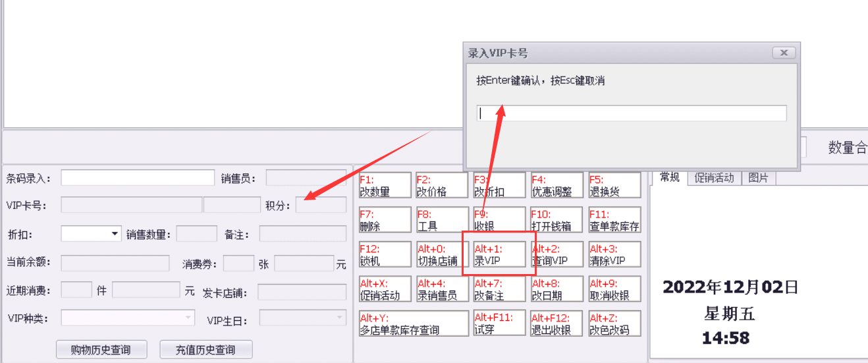Close the 录入VIP卡号 dialog
The width and height of the screenshot is (868, 363).
click(784, 53)
